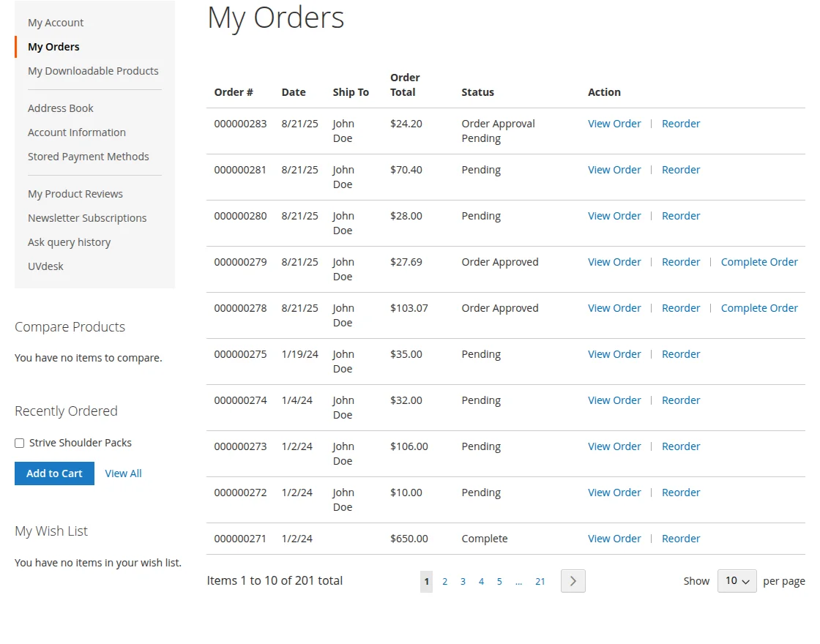Open the UVdesk section

(45, 266)
